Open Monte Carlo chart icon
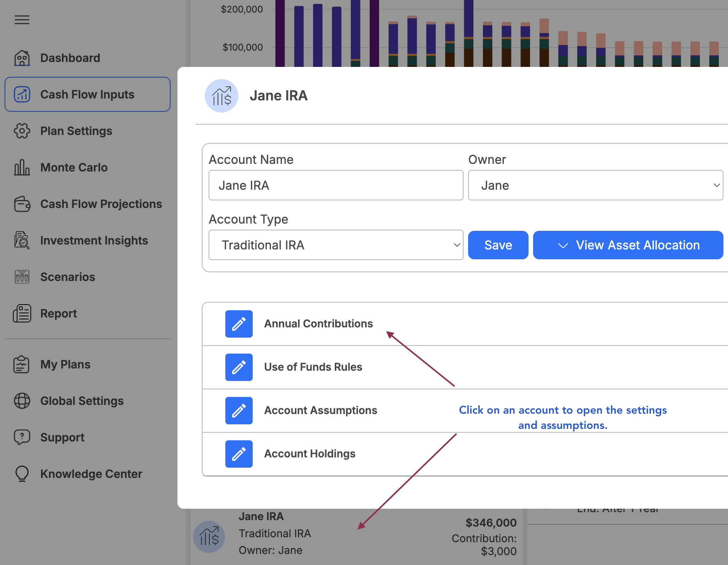 [x=22, y=167]
